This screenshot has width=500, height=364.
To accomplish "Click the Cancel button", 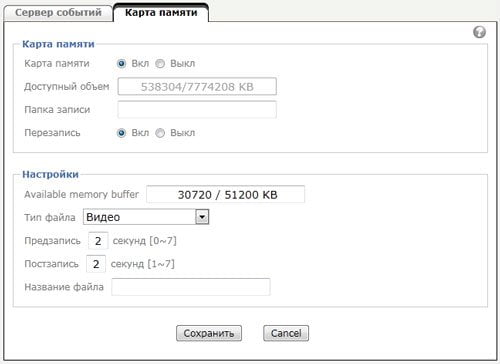I will (286, 333).
